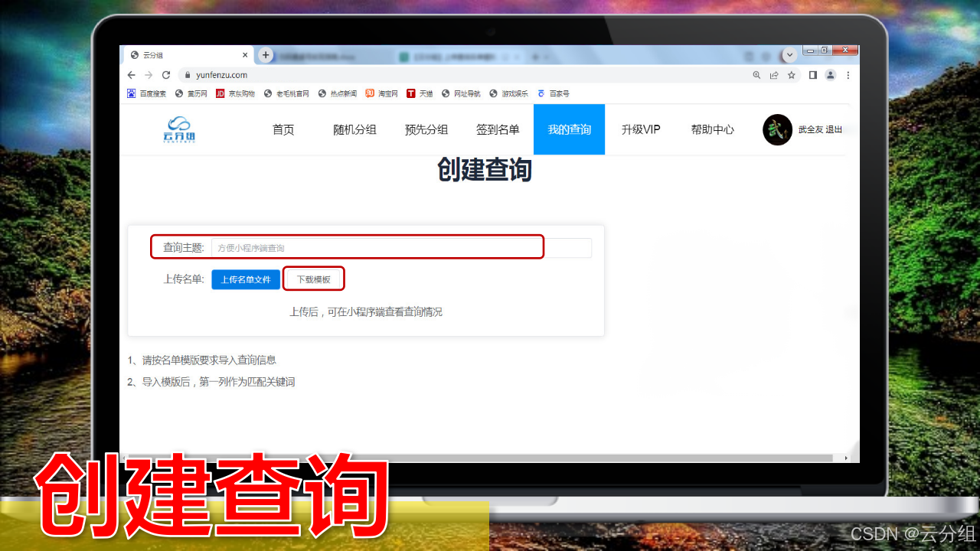Bookmark this page with the star icon
980x551 pixels.
coord(792,75)
